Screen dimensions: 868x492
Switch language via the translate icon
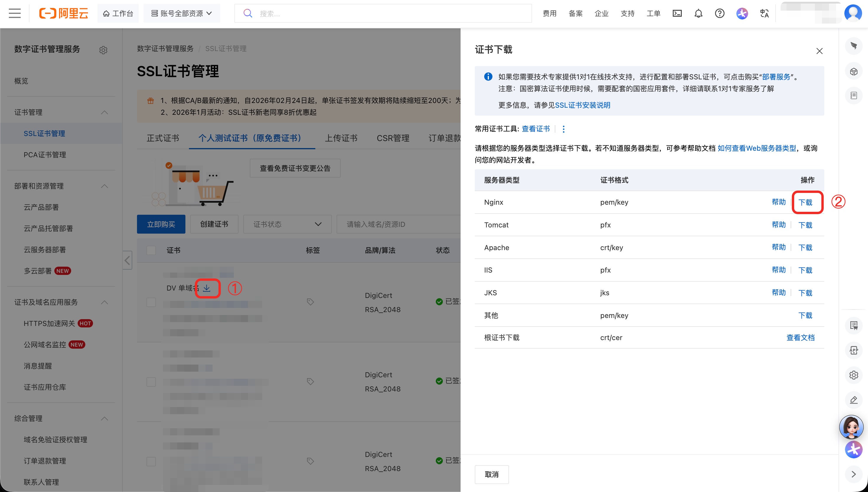764,14
